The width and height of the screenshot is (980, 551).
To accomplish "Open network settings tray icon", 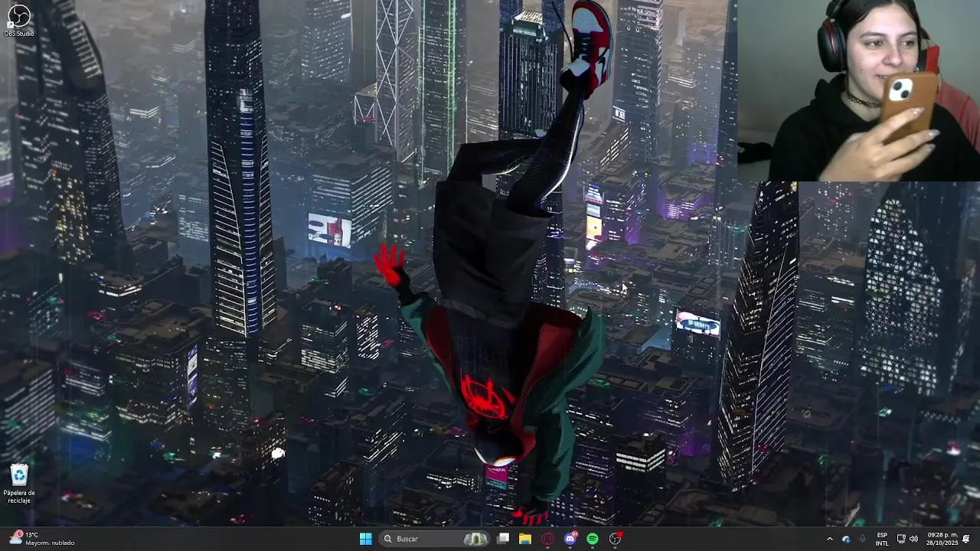I will coord(901,539).
